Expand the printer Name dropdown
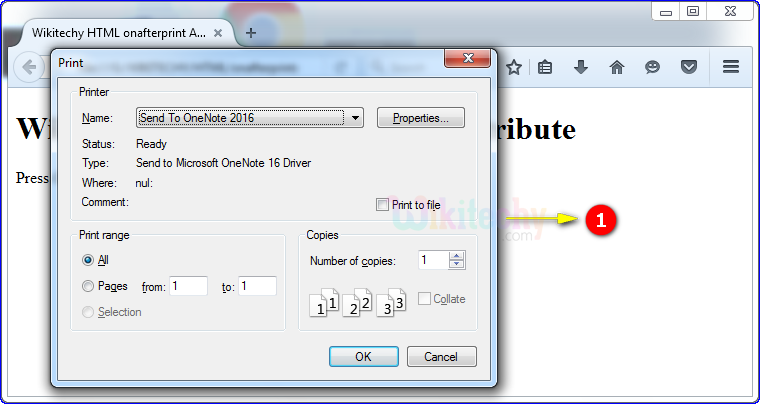Screen dimensions: 760x404 pyautogui.click(x=357, y=118)
